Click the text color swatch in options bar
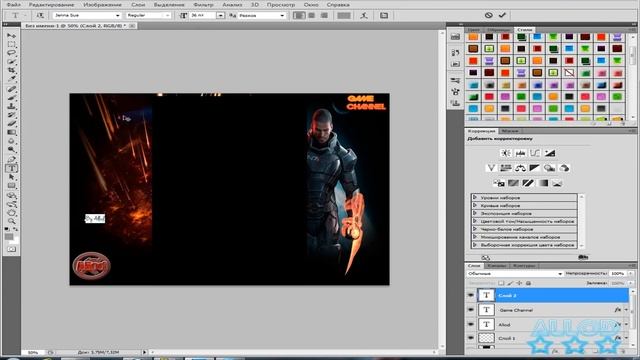The height and width of the screenshot is (360, 640). [344, 15]
